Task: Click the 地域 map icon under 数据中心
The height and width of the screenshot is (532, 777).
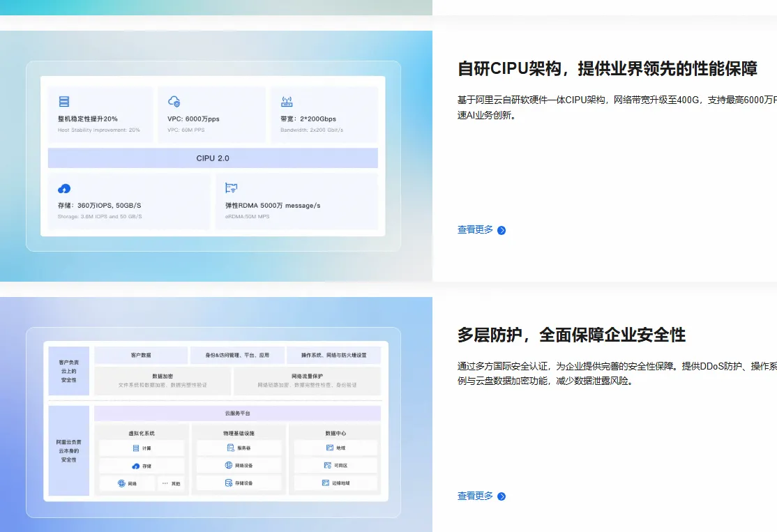Action: pos(329,448)
